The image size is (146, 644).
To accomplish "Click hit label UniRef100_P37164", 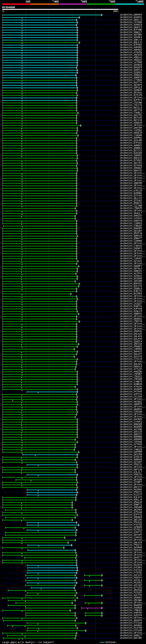I will click(x=131, y=623).
